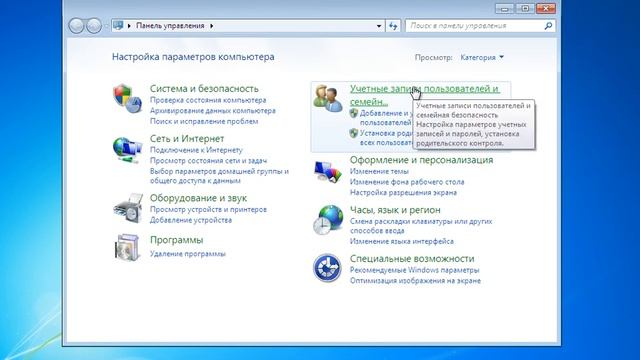The width and height of the screenshot is (640, 360).
Task: Open Часы, язык и регион category
Action: (x=395, y=210)
